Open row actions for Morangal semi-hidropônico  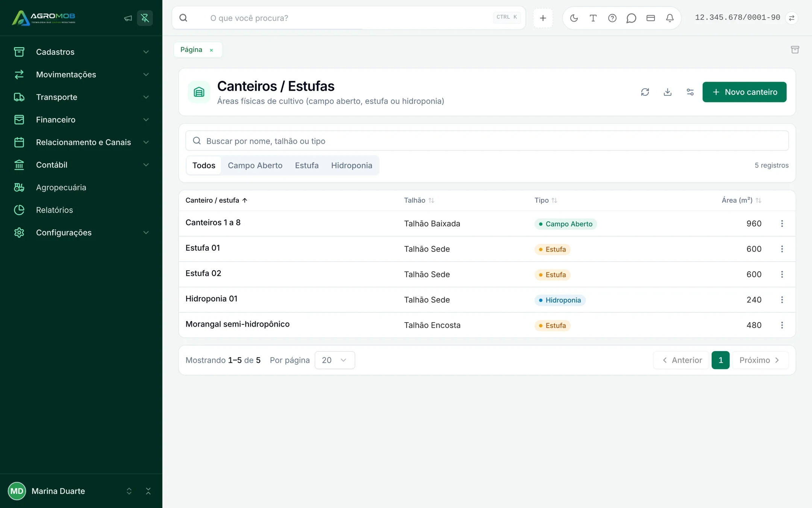782,325
